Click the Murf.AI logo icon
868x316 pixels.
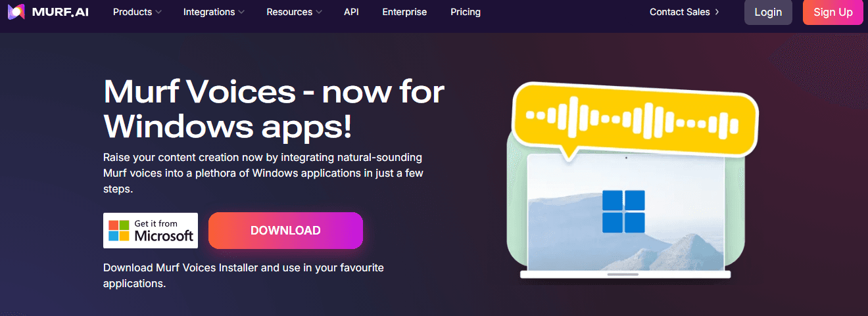[x=16, y=12]
